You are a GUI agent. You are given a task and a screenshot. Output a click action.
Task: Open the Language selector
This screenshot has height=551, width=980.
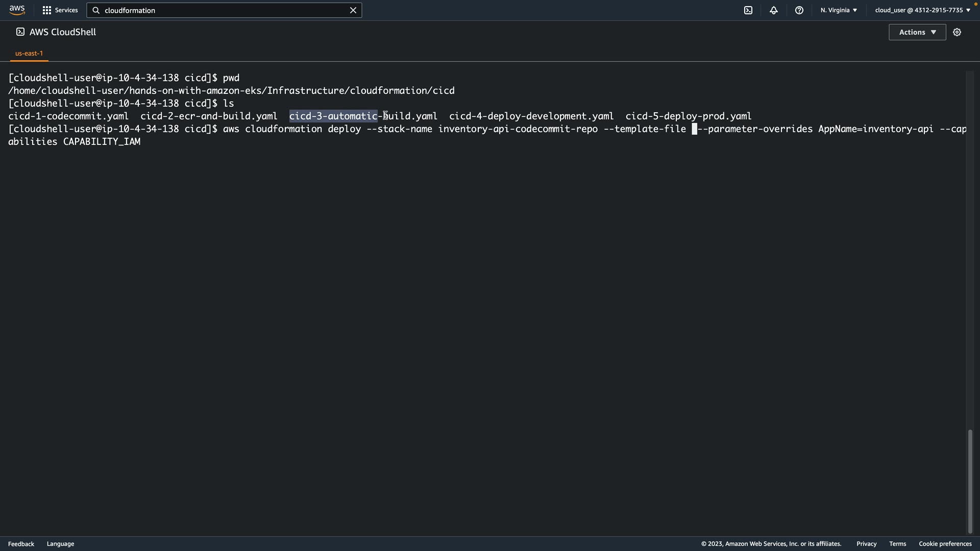[x=60, y=544]
